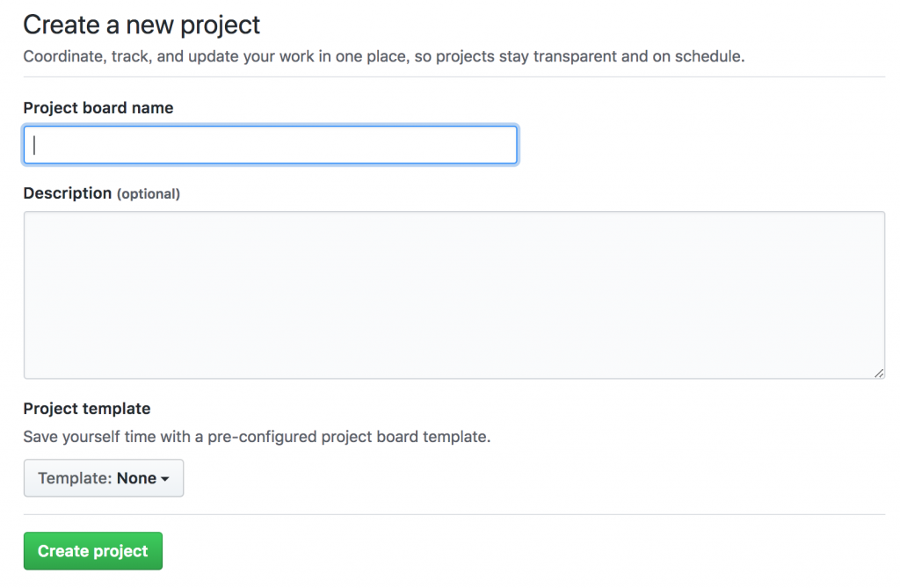Focus the Description text area
The height and width of the screenshot is (588, 900).
[x=454, y=294]
